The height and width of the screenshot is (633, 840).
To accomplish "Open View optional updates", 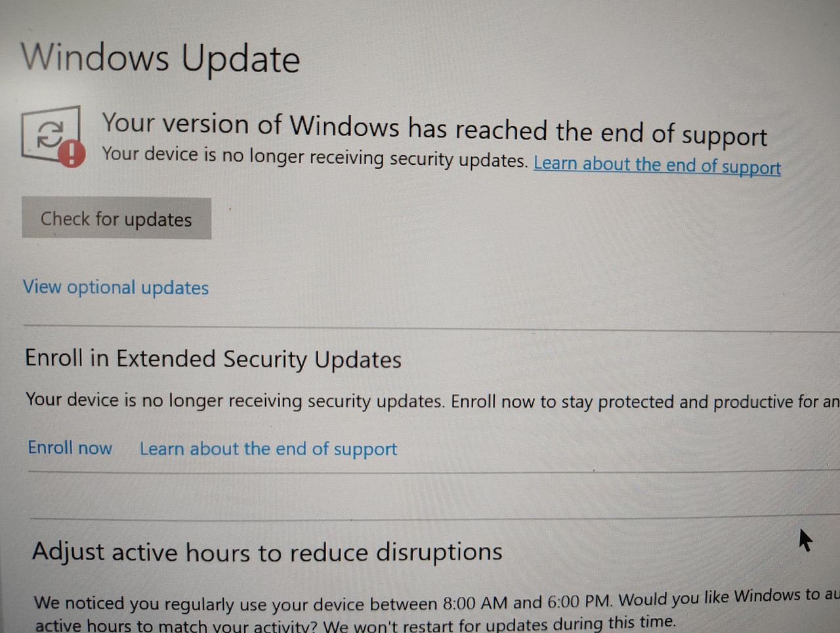I will (115, 287).
